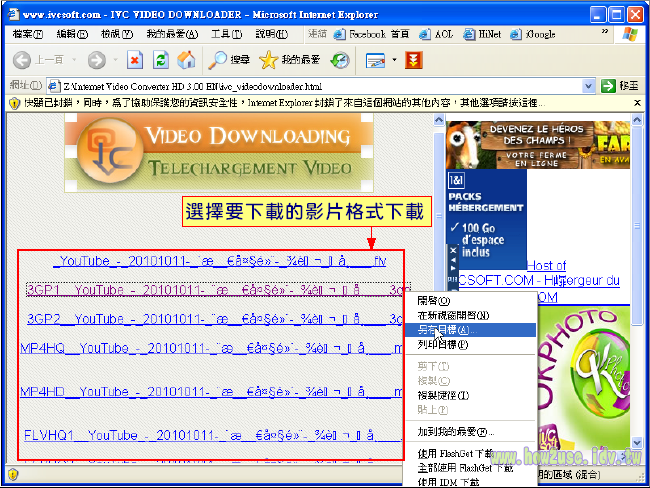
Task: Refresh the page with green arrows icon
Action: (160, 61)
